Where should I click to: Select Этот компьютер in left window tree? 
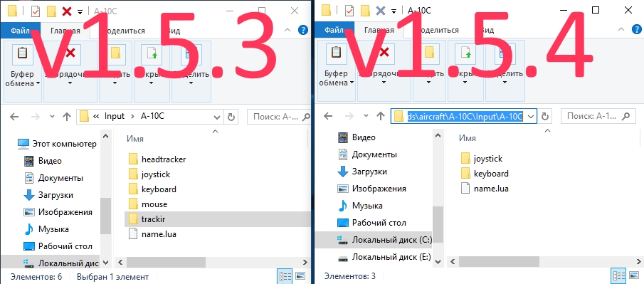pos(57,144)
